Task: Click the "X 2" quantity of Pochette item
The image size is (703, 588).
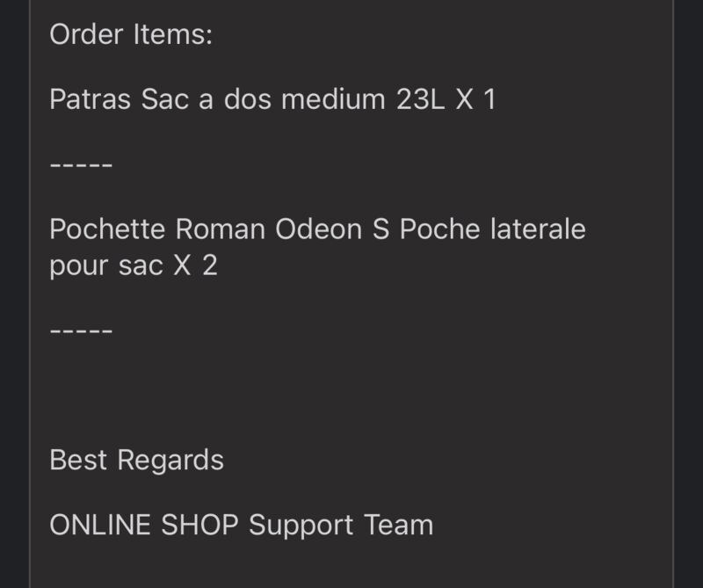Action: pos(195,265)
